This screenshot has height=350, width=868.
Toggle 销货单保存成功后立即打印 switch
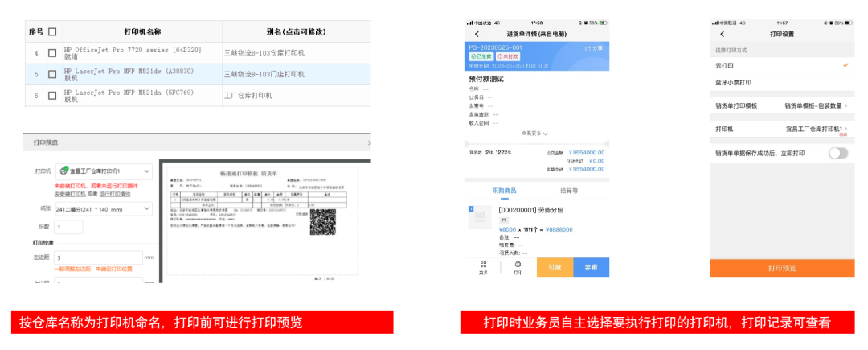click(838, 153)
